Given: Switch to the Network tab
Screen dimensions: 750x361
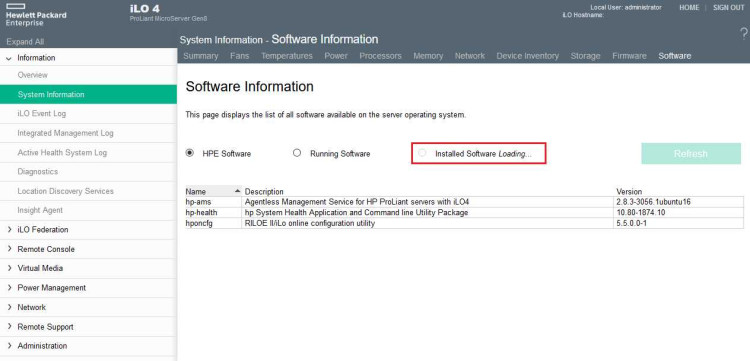Looking at the screenshot, I should tap(470, 56).
